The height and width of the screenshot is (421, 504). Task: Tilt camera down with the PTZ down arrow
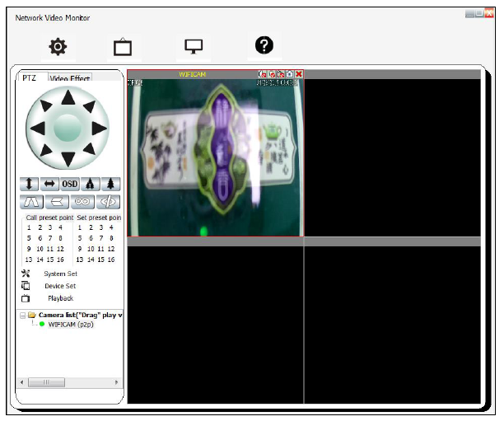(68, 159)
